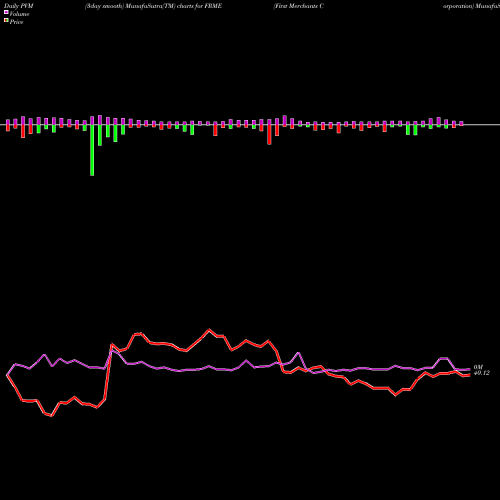Click the Price legend color swatch
Screen dimensions: 500x500
[x=6, y=21]
